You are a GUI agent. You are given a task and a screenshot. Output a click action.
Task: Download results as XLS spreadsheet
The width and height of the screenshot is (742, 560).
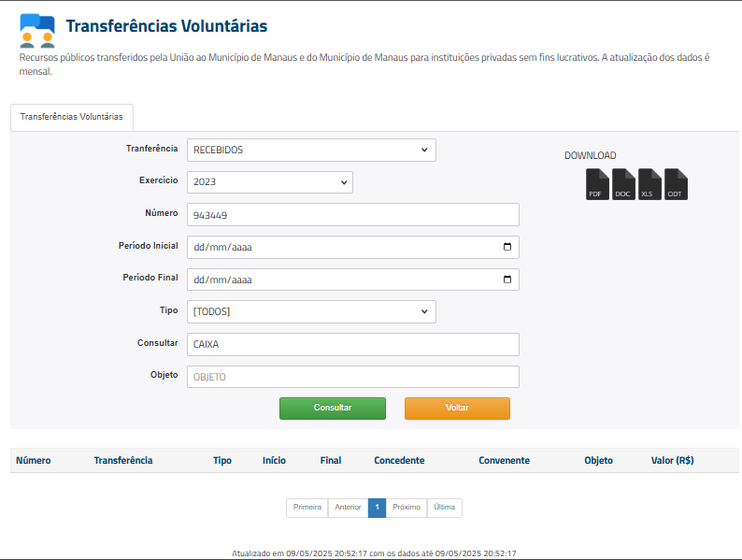pyautogui.click(x=649, y=184)
